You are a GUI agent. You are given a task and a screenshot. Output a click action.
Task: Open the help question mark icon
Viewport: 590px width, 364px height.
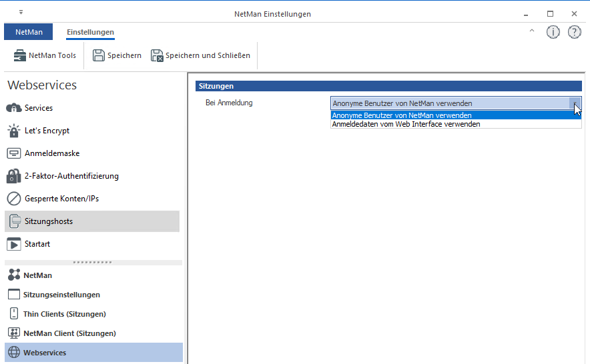[574, 33]
